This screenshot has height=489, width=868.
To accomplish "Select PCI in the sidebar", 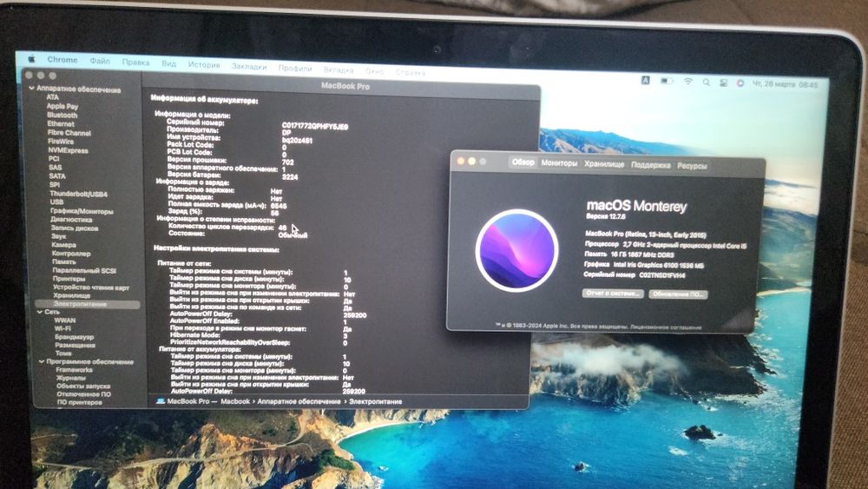I will [54, 158].
